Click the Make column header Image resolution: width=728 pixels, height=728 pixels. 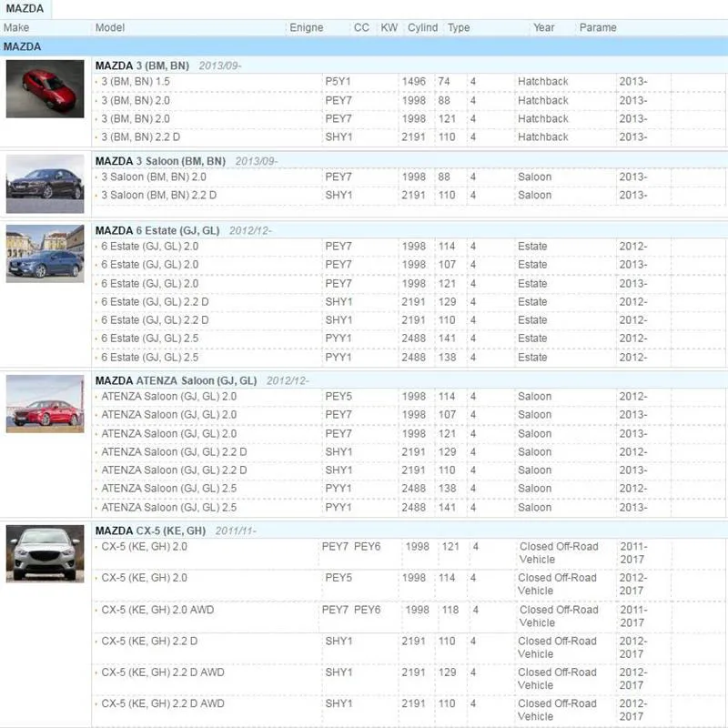(x=16, y=28)
